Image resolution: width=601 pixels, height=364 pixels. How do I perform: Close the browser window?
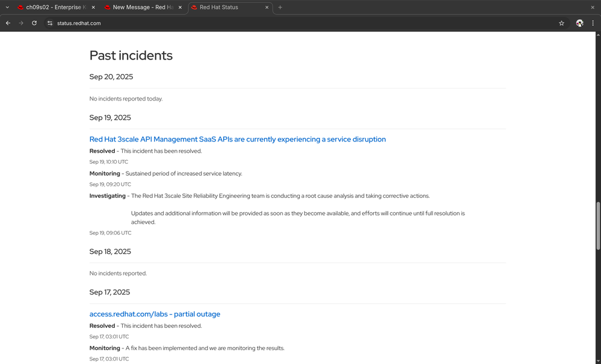pos(593,7)
